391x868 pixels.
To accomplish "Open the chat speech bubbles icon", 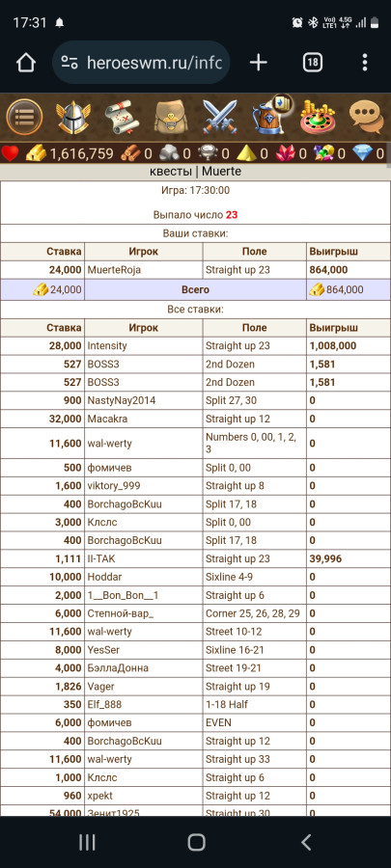I will point(367,118).
